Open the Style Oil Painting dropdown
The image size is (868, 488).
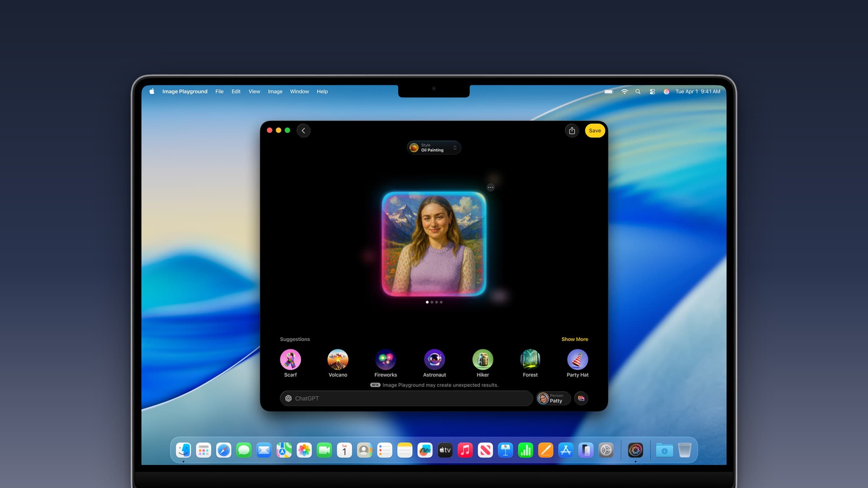(434, 147)
